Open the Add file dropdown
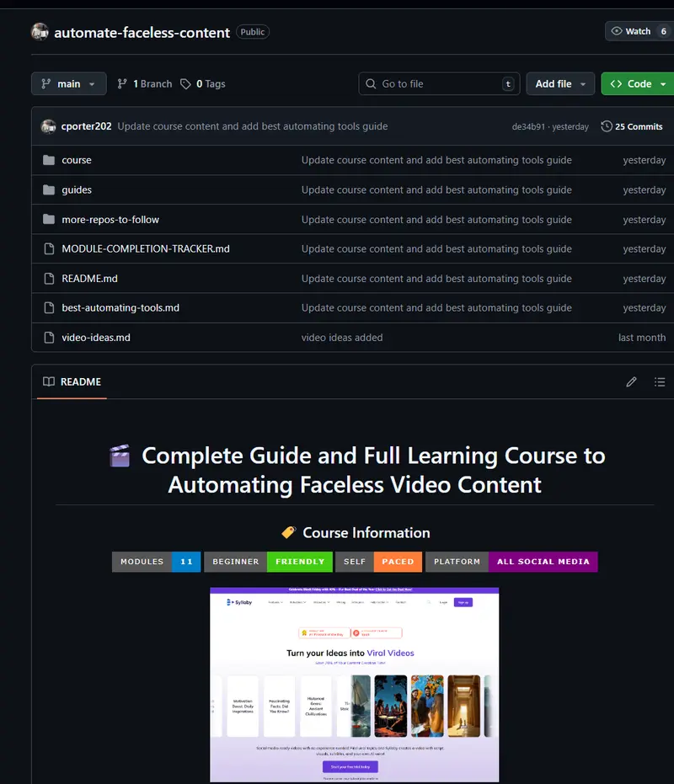This screenshot has height=784, width=674. [560, 84]
